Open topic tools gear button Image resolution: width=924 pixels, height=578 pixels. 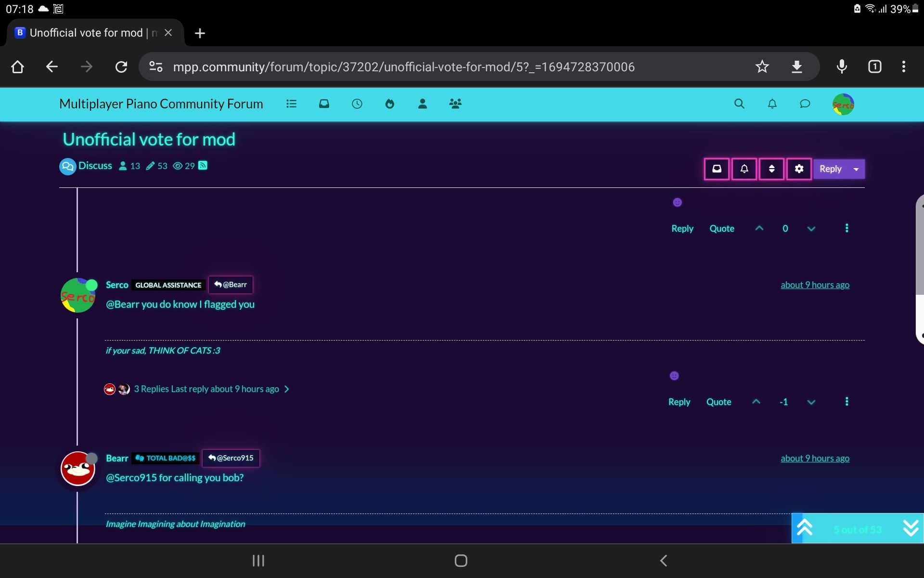(x=799, y=169)
